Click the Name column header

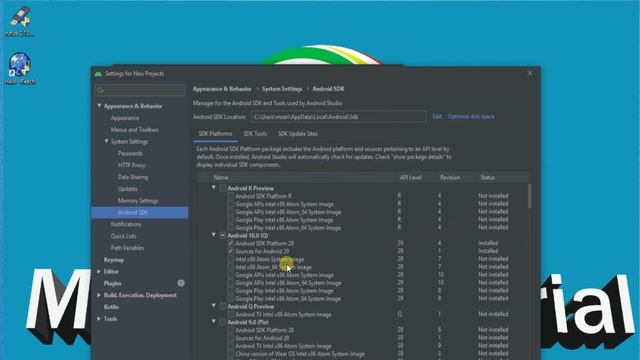(x=221, y=178)
